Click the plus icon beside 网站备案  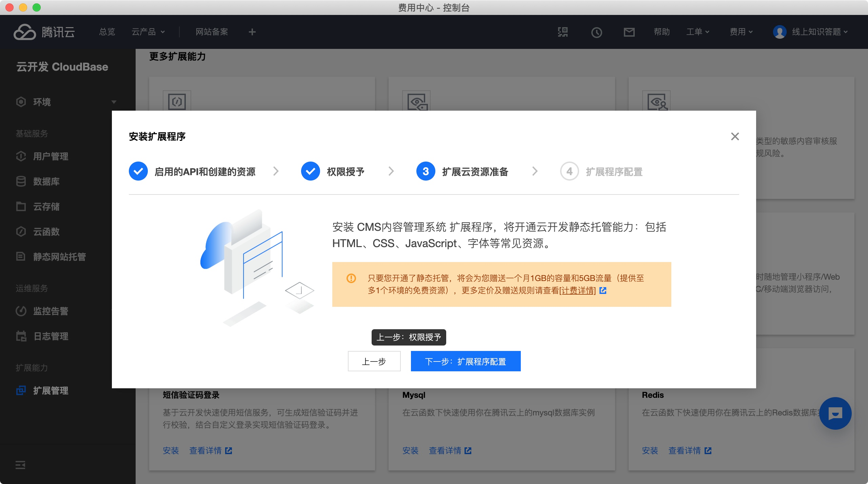[252, 32]
